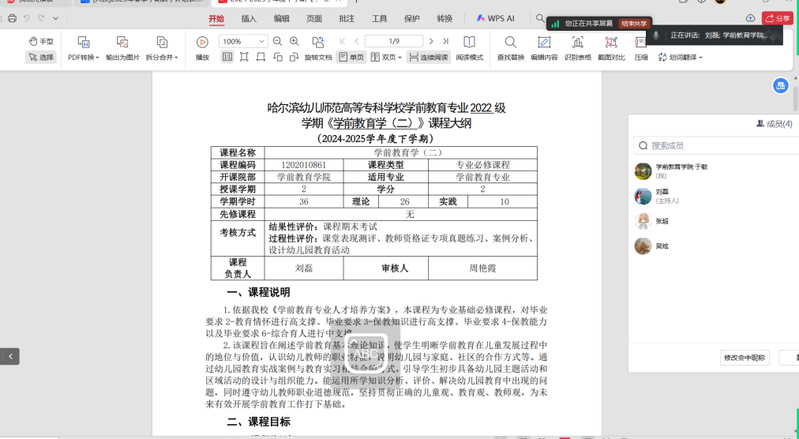Click the red 分享 share button
Image resolution: width=799 pixels, height=439 pixels.
(x=777, y=18)
